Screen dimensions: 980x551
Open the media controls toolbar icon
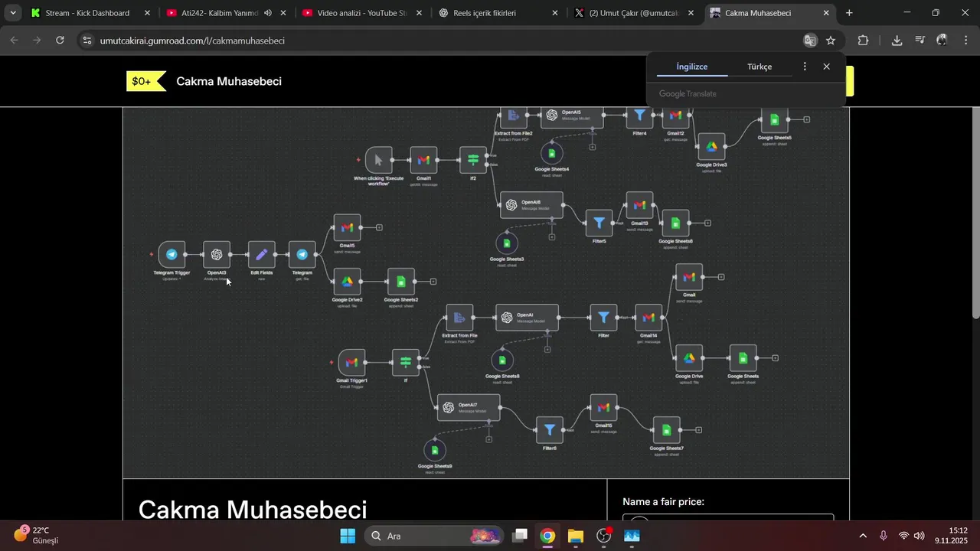click(x=920, y=41)
